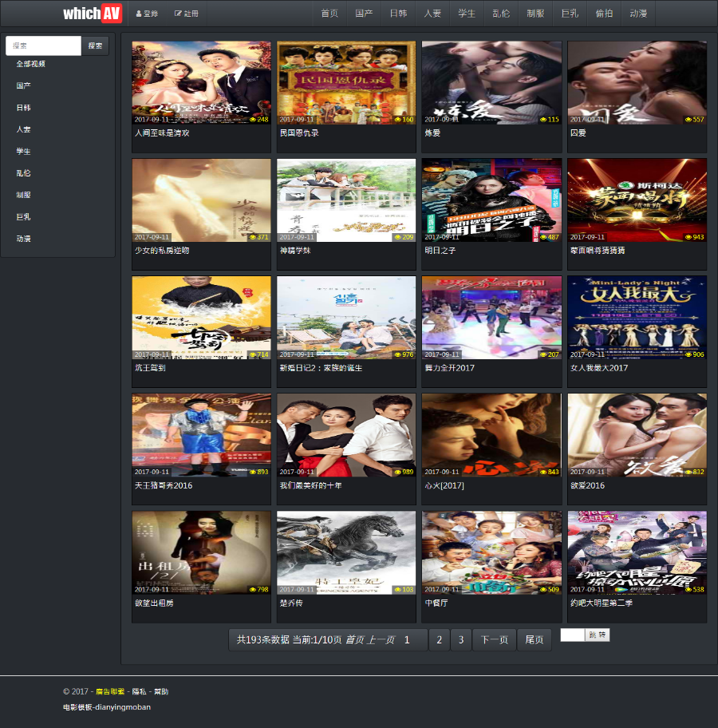Click eye view count 989 on 我们最美好的十年

point(404,472)
